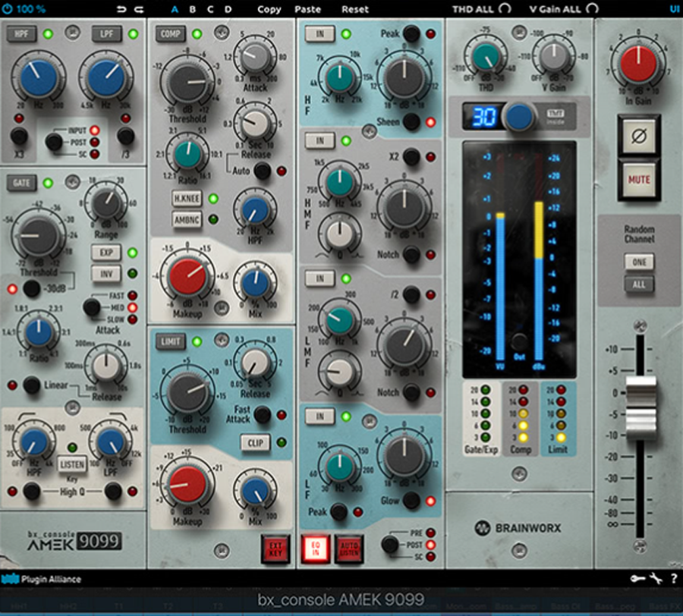
Task: Click Reset in the top bar
Action: coord(355,9)
